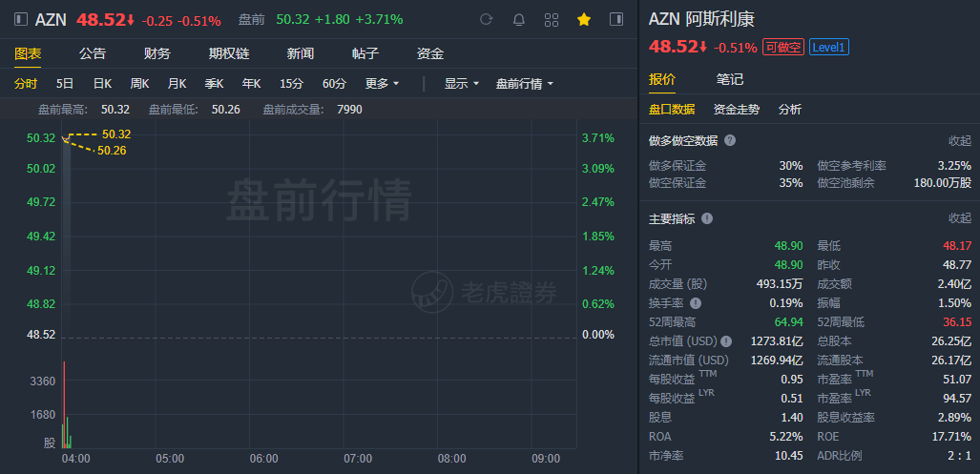Collapse the 做多做空数据 section
980x474 pixels.
tap(960, 140)
